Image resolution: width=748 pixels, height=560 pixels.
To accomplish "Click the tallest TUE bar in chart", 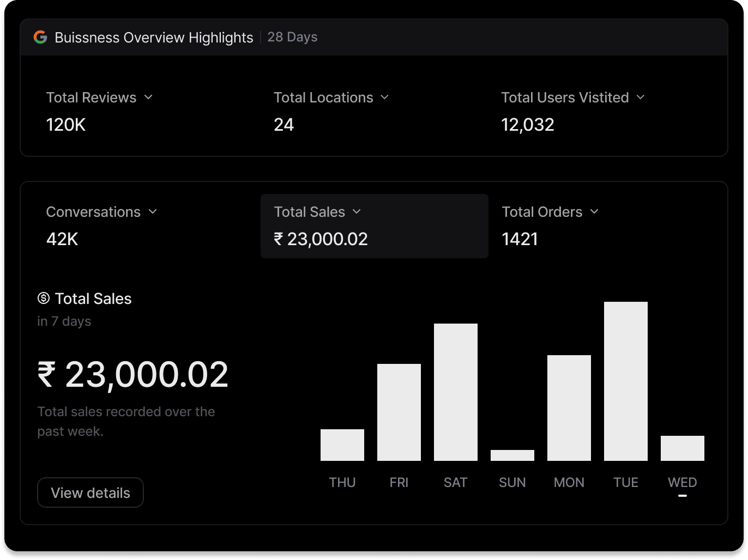I will [626, 381].
